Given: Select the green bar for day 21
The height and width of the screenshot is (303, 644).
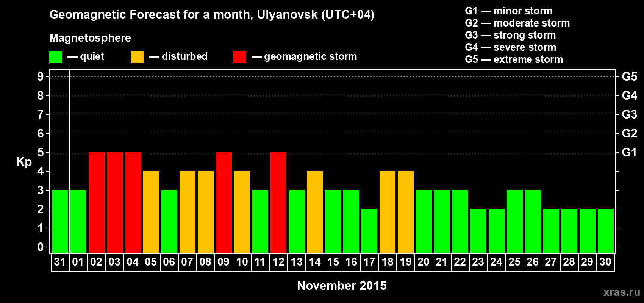Looking at the screenshot, I should click(442, 221).
